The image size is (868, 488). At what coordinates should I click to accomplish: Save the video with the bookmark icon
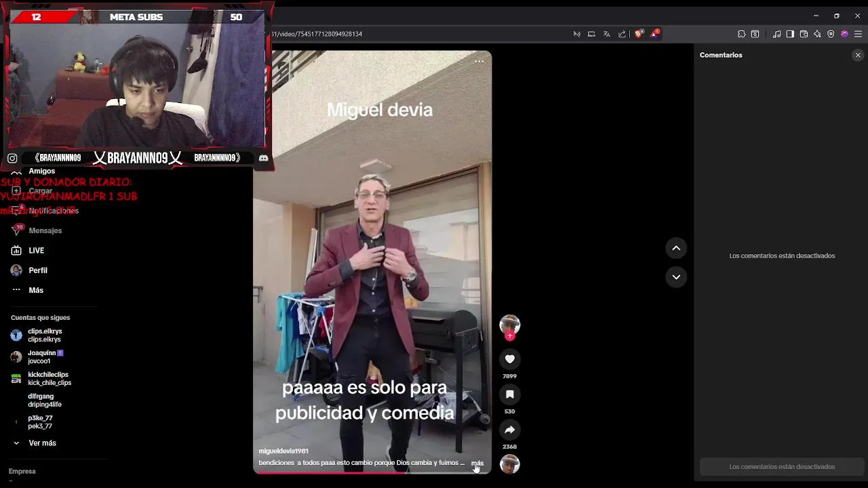(x=510, y=394)
